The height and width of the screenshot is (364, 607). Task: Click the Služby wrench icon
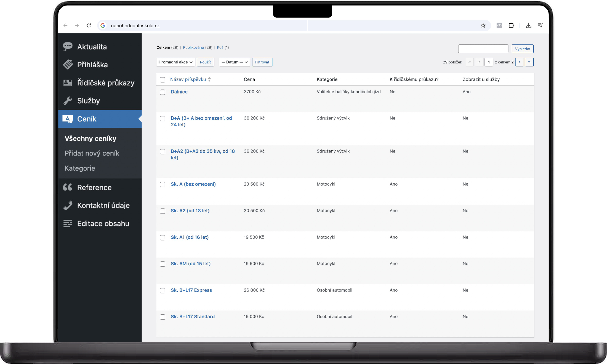point(68,101)
